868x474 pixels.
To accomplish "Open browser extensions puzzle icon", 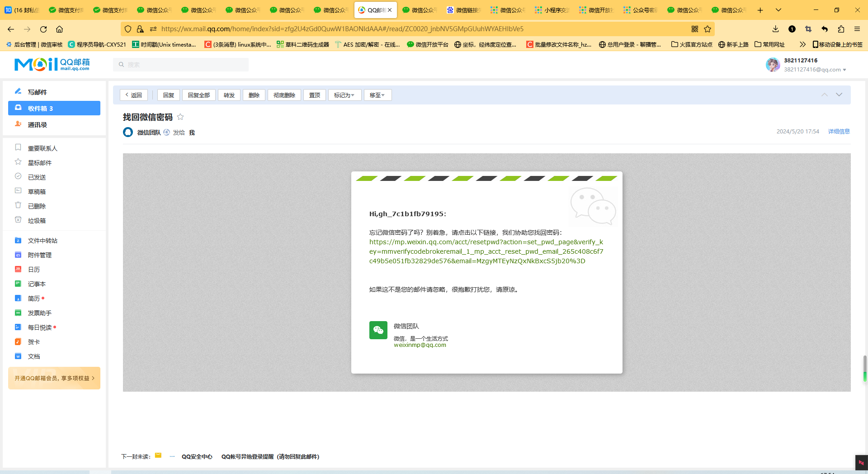I will 841,29.
